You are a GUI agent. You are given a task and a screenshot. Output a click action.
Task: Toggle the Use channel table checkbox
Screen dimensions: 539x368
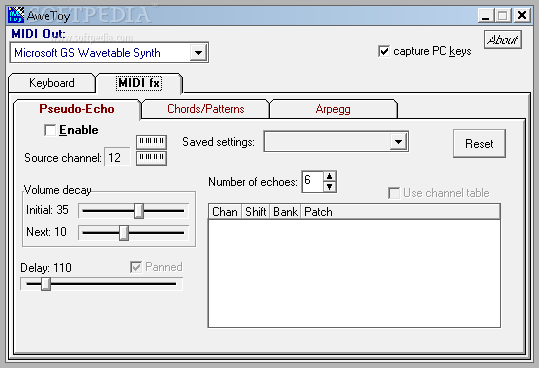(394, 193)
